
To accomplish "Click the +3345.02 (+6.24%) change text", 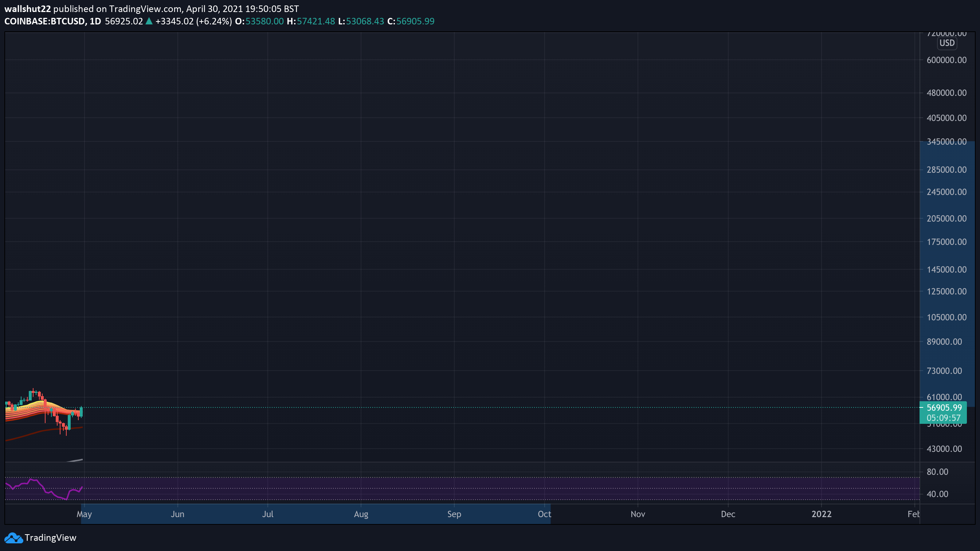I will click(x=194, y=21).
